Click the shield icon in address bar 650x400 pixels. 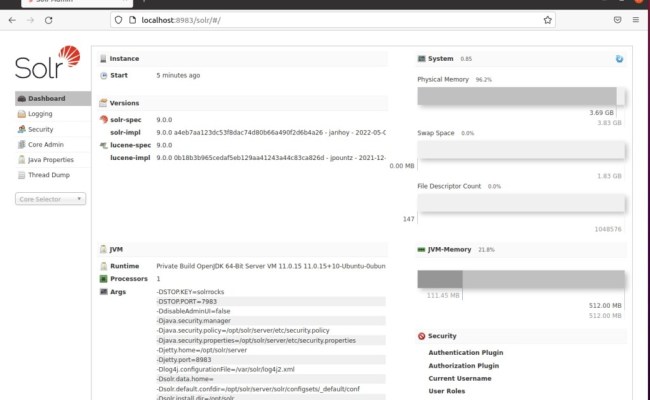pos(119,20)
